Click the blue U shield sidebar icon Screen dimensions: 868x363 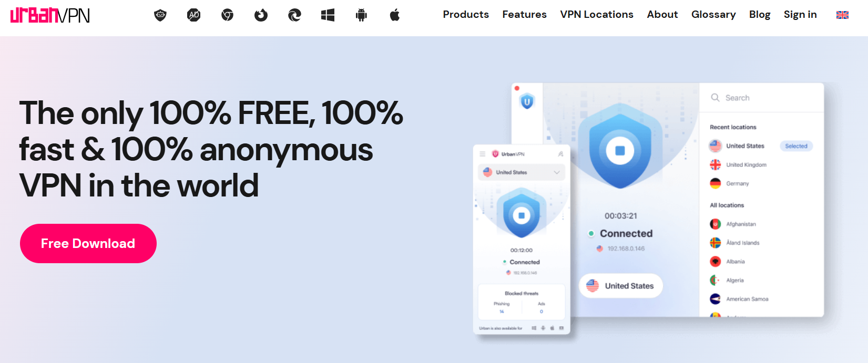[527, 101]
